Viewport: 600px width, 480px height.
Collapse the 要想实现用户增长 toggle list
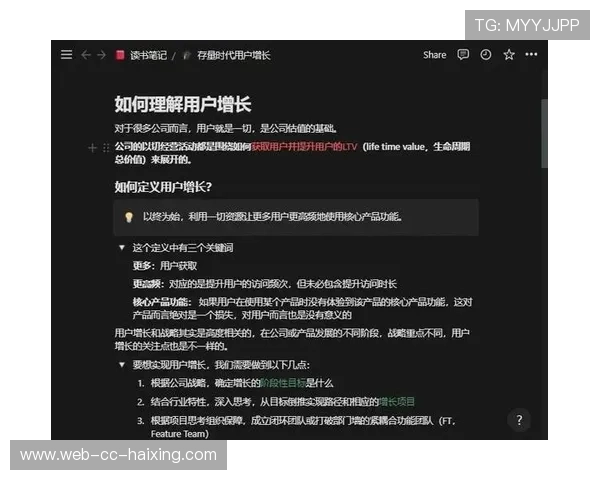point(122,365)
